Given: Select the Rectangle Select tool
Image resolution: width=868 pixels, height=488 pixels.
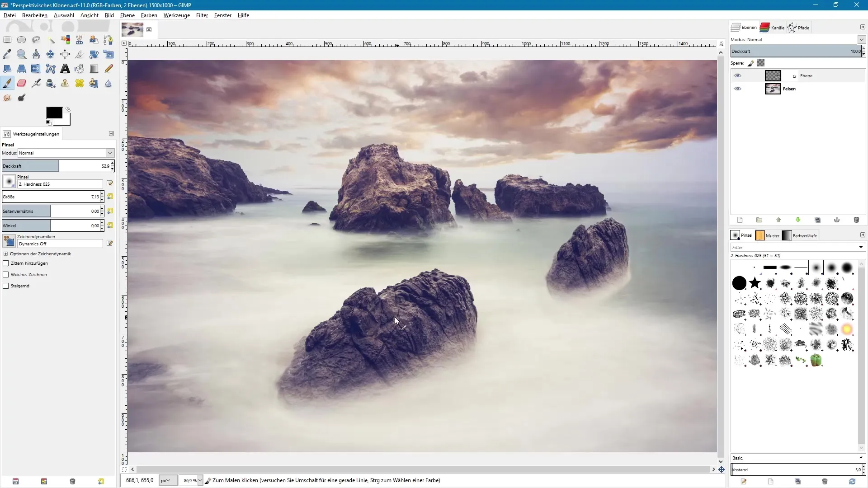Looking at the screenshot, I should [7, 40].
